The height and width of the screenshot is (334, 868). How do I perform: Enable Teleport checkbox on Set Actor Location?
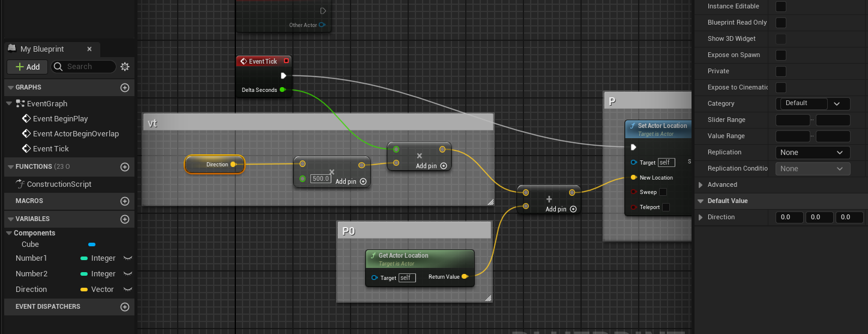tap(666, 207)
